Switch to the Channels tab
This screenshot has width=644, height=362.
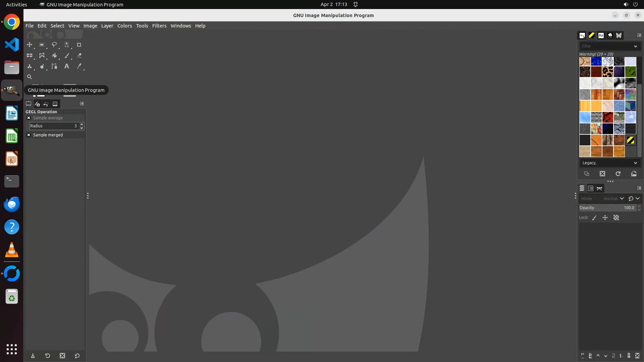coord(591,188)
